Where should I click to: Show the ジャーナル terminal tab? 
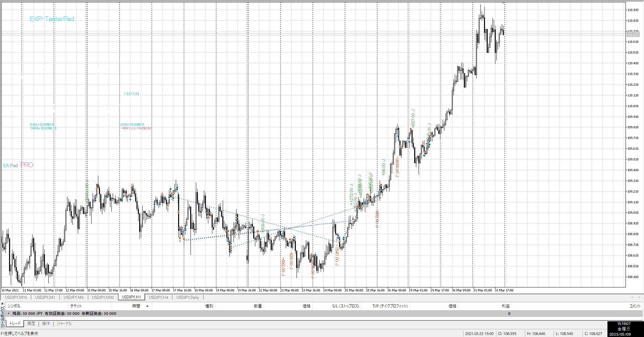(64, 324)
